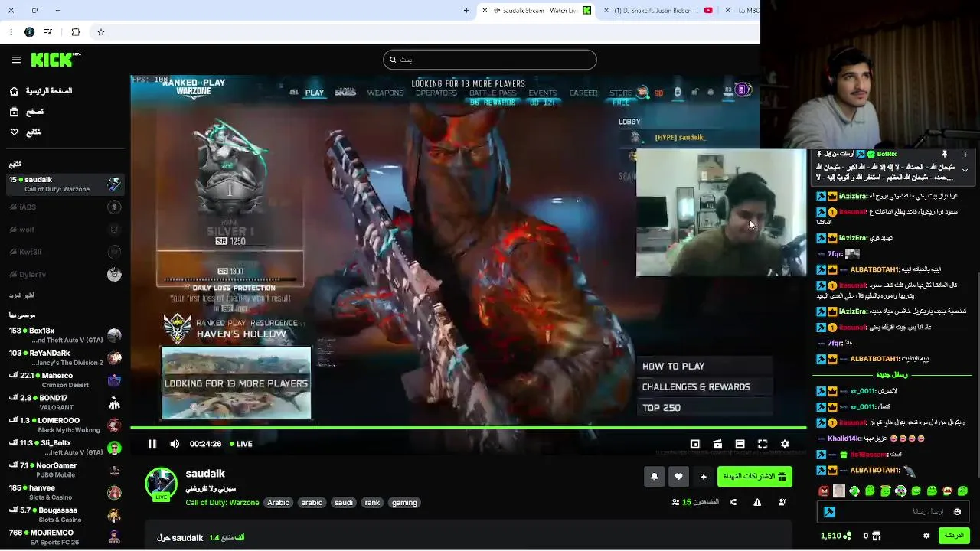Open the Call of Duty: Warzone category link
The width and height of the screenshot is (980, 551).
[x=222, y=503]
